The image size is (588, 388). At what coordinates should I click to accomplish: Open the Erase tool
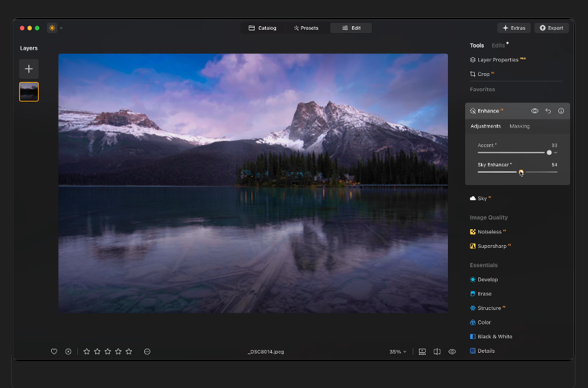coord(484,294)
